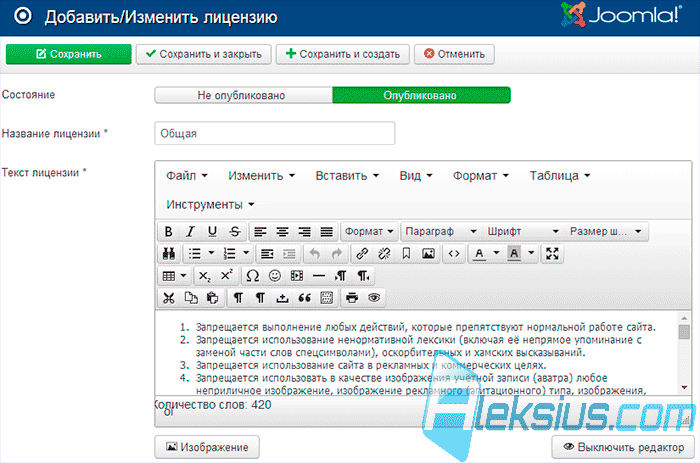Click Сохранить и создать
Viewport: 700px width, 463px height.
click(342, 54)
